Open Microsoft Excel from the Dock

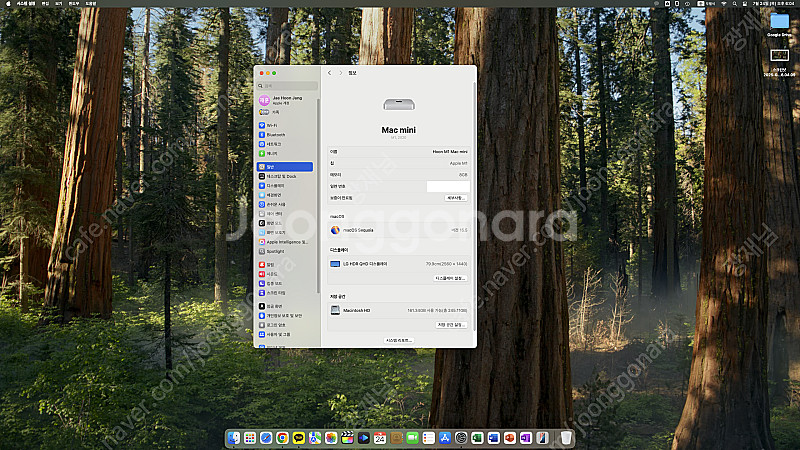coord(478,438)
